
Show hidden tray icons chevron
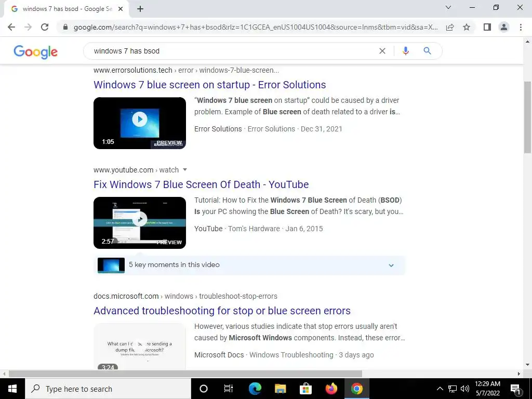(440, 389)
